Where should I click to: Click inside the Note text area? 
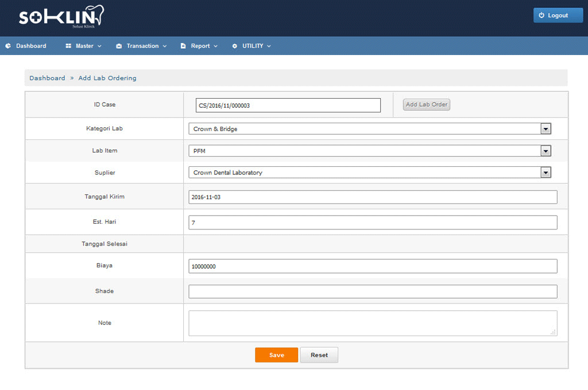pos(373,323)
